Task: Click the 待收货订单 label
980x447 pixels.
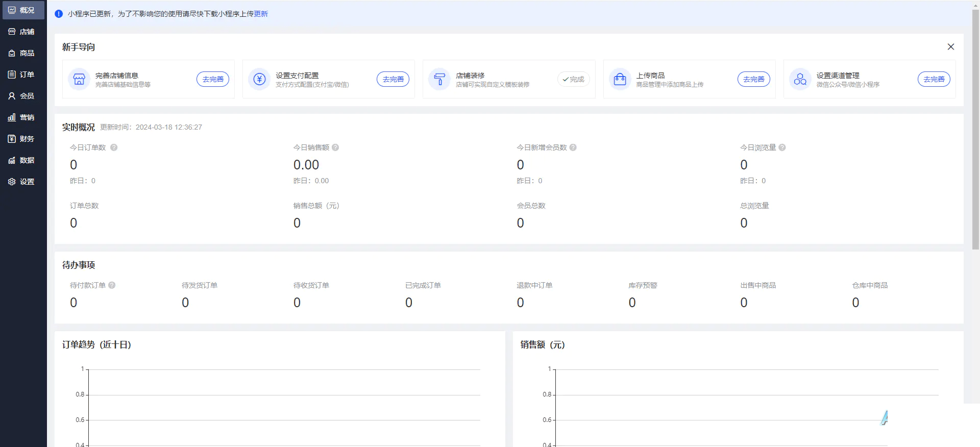Action: coord(311,285)
